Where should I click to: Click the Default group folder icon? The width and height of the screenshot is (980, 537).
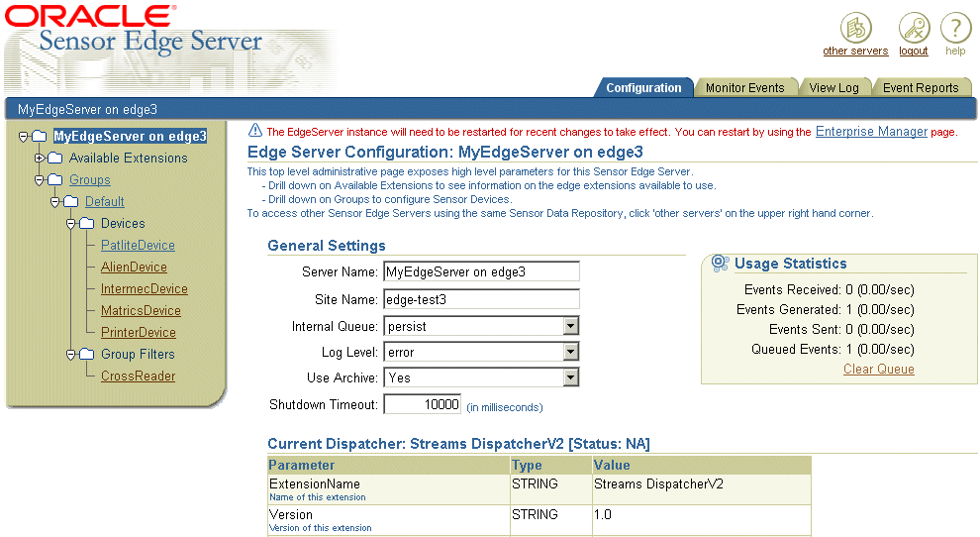pos(71,201)
